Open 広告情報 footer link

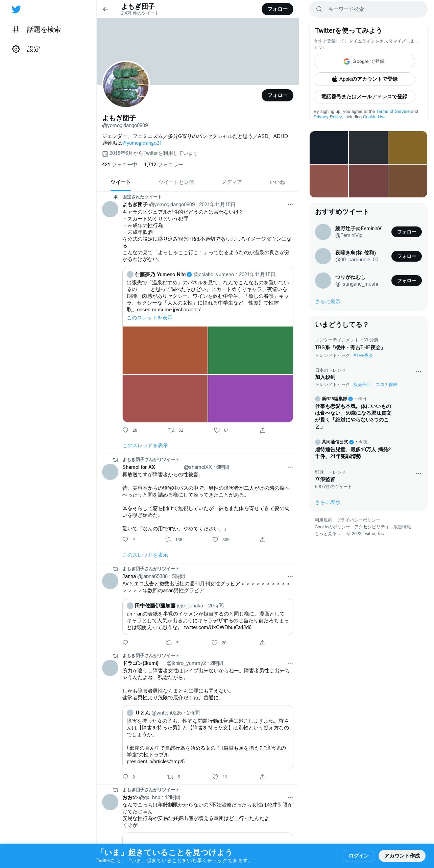pyautogui.click(x=402, y=527)
